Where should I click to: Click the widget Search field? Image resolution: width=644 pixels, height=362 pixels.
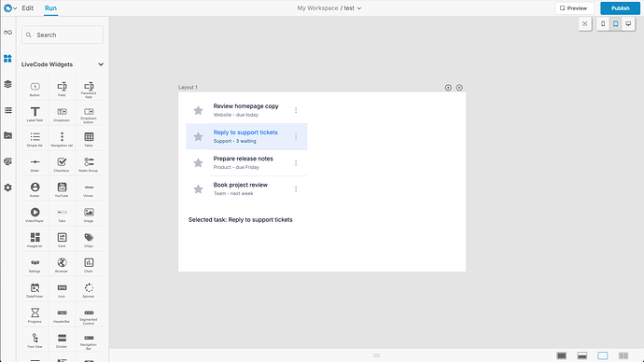[63, 35]
